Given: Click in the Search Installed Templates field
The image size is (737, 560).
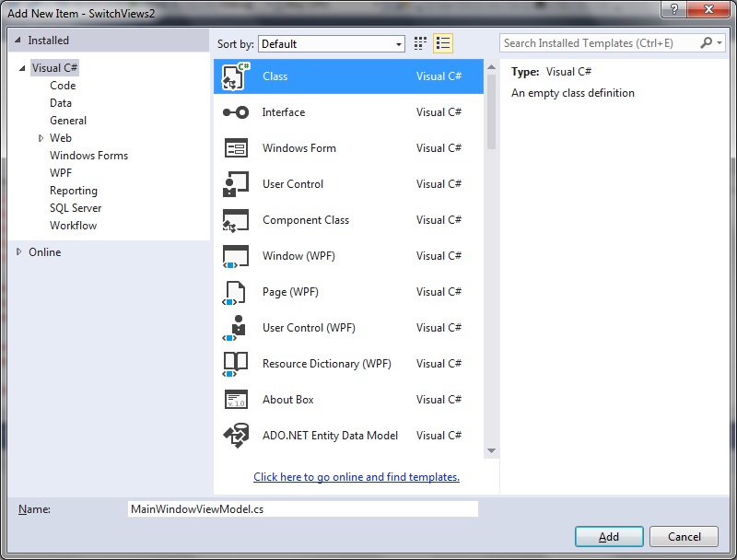Looking at the screenshot, I should coord(600,43).
